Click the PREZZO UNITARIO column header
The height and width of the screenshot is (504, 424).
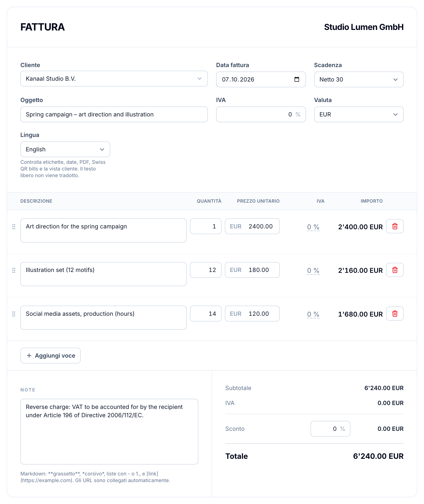[258, 201]
